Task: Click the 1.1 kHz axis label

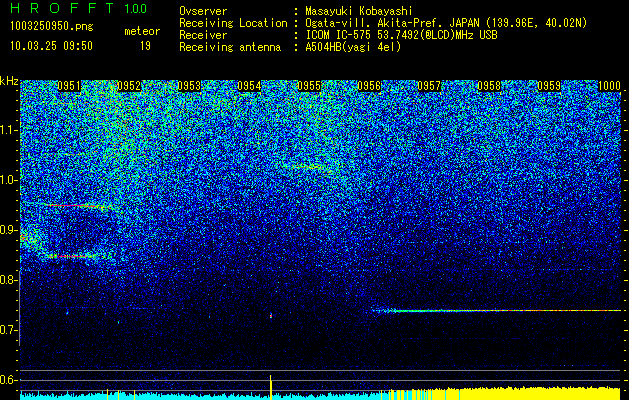Action: click(8, 130)
